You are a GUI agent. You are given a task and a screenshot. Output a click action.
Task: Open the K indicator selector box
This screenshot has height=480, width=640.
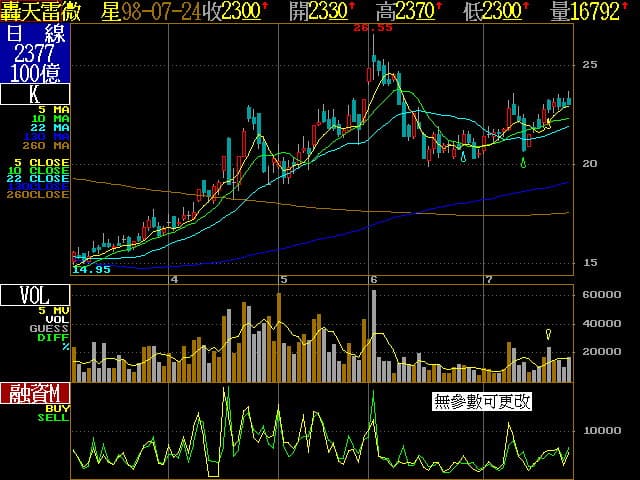coord(35,95)
